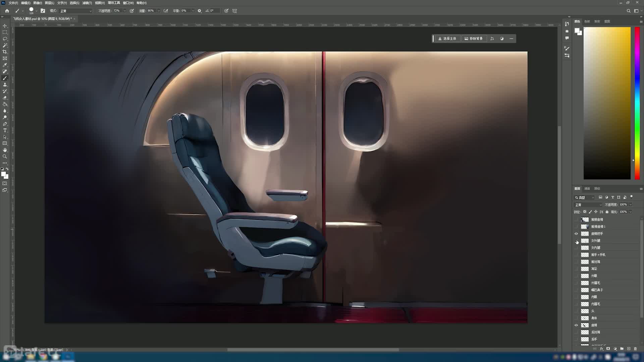The height and width of the screenshot is (362, 644).
Task: Open the 图像(I) menu
Action: [x=38, y=3]
